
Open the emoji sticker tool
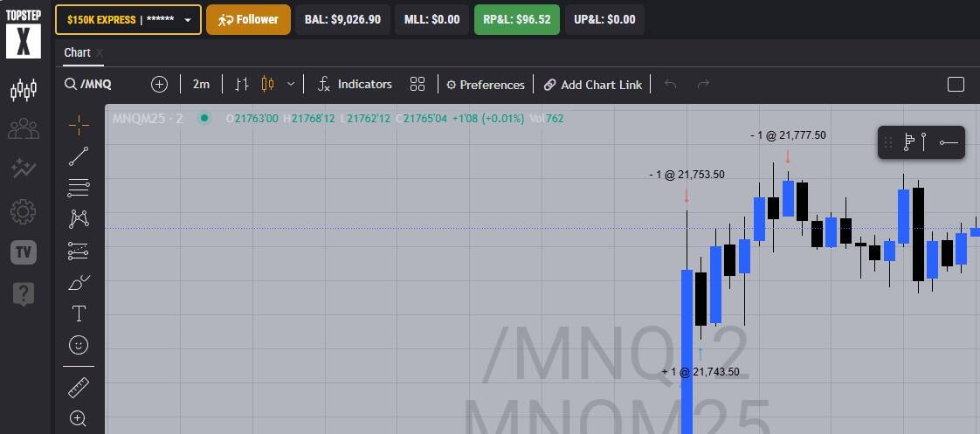point(79,345)
